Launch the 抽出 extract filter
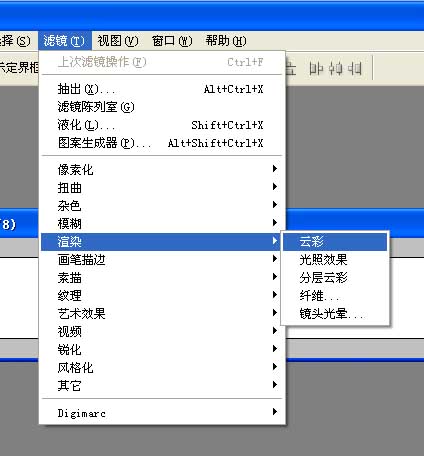424x456 pixels. pyautogui.click(x=162, y=89)
